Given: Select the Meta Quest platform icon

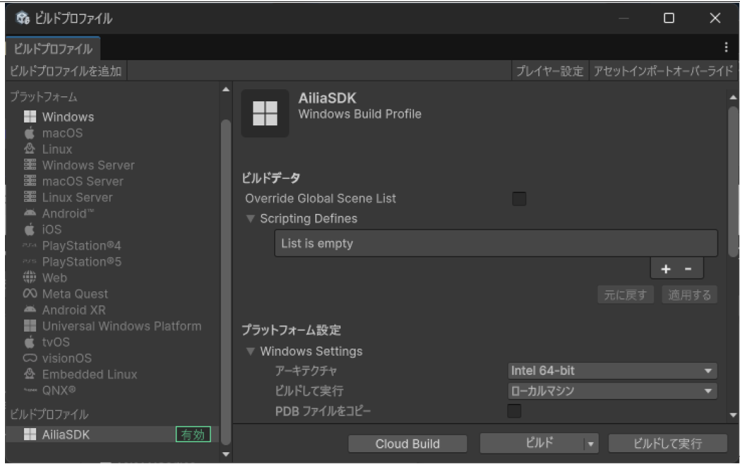Looking at the screenshot, I should (x=30, y=294).
